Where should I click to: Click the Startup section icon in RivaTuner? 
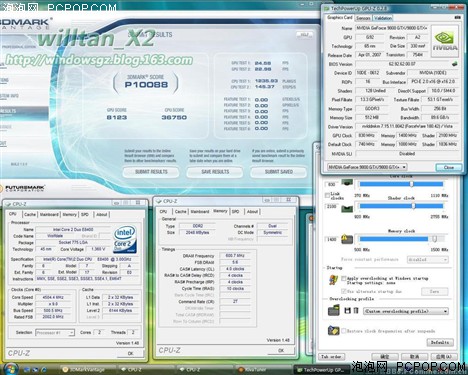coord(333,280)
